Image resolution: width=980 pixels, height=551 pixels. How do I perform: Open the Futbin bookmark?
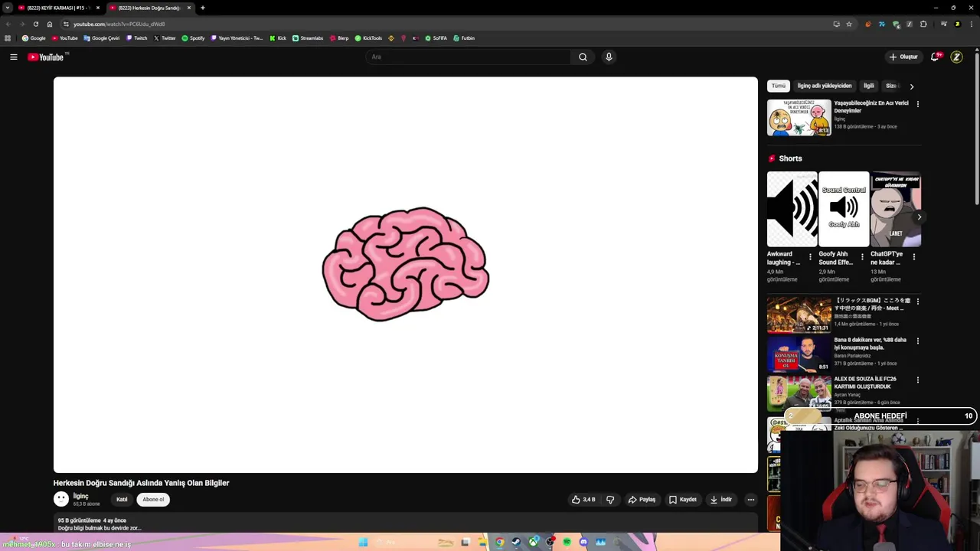pyautogui.click(x=464, y=38)
